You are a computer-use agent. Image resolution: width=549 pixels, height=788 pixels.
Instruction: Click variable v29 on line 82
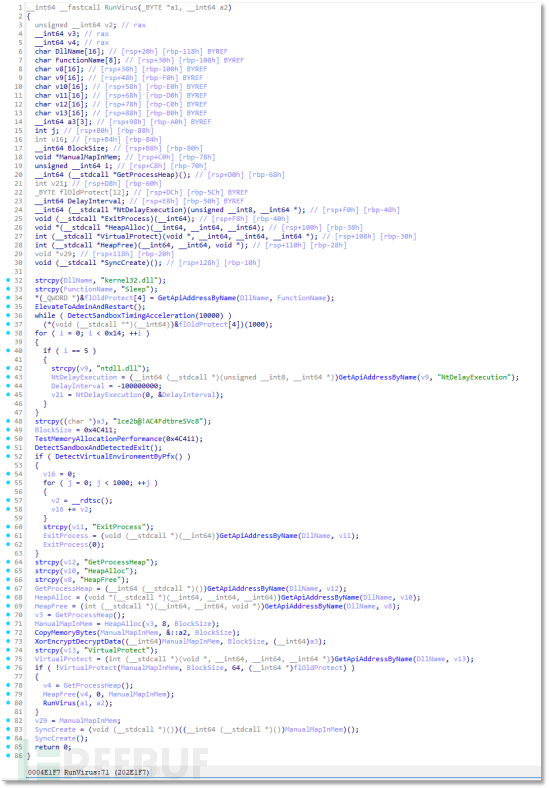[41, 721]
